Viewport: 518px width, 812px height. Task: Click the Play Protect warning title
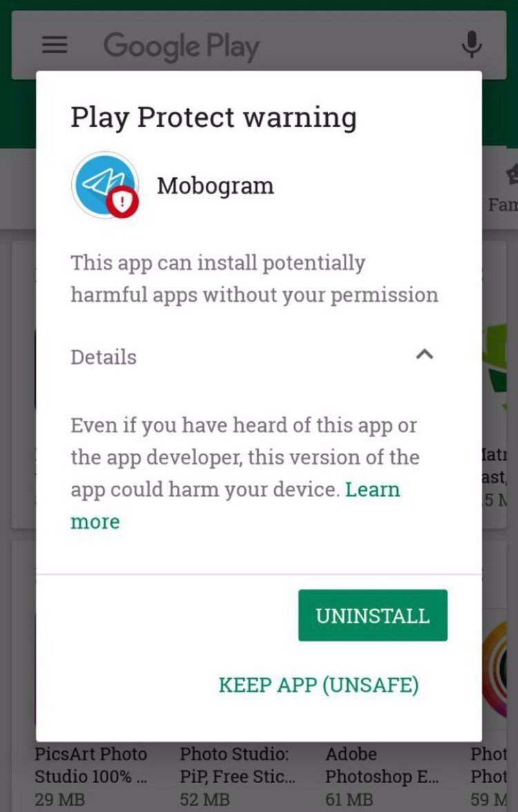tap(213, 117)
